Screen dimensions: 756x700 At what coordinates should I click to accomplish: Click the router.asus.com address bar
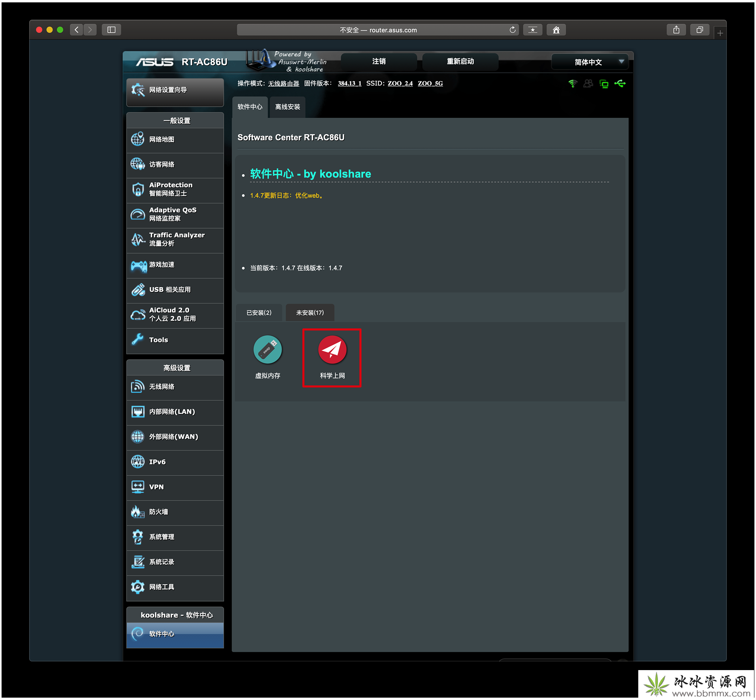tap(378, 30)
